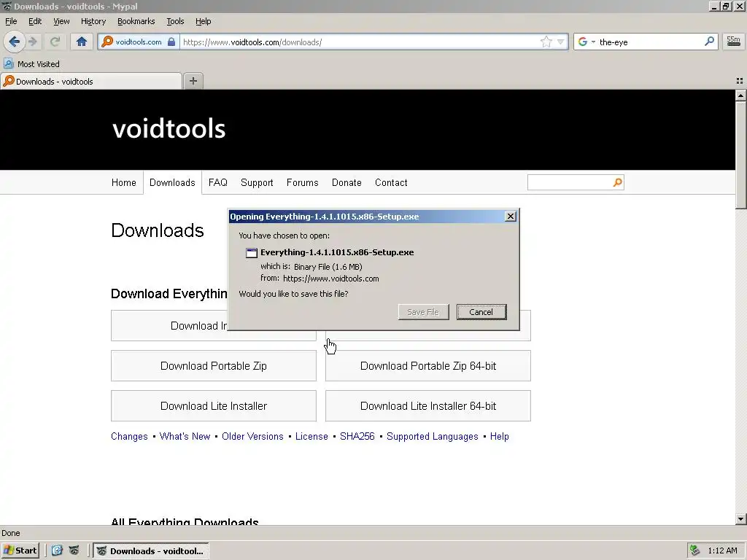Open the Donate page

click(347, 183)
